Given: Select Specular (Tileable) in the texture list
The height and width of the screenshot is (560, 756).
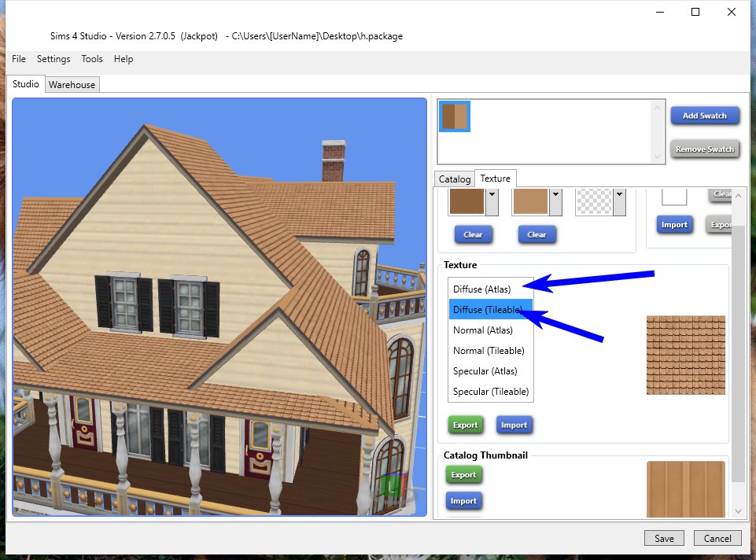Looking at the screenshot, I should click(x=490, y=392).
